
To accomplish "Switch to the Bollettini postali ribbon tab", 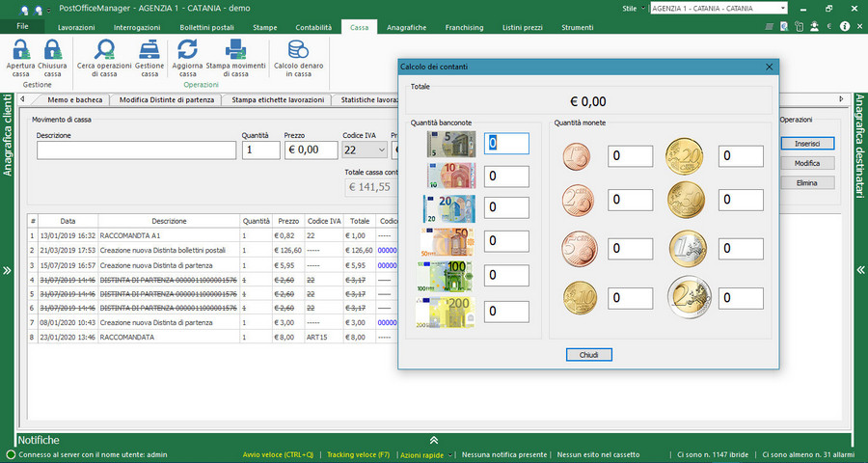I will click(x=207, y=27).
